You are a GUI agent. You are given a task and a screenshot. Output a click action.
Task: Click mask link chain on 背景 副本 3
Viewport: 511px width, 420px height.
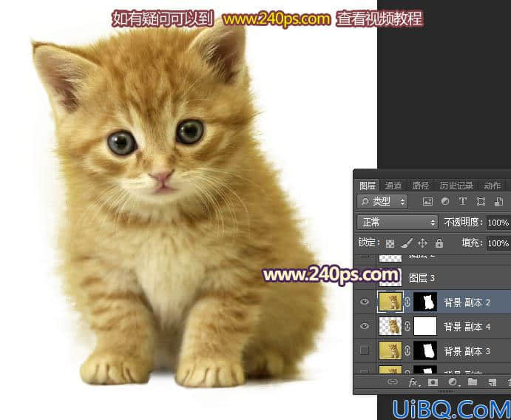(407, 351)
